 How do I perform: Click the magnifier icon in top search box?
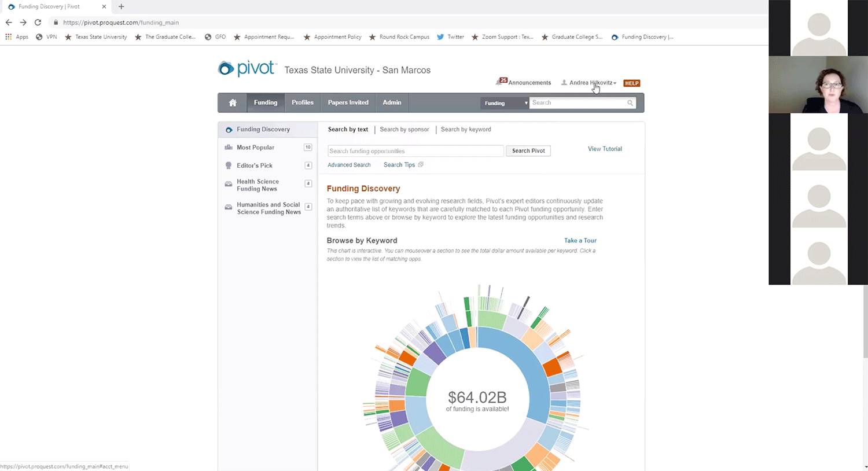[x=630, y=102]
